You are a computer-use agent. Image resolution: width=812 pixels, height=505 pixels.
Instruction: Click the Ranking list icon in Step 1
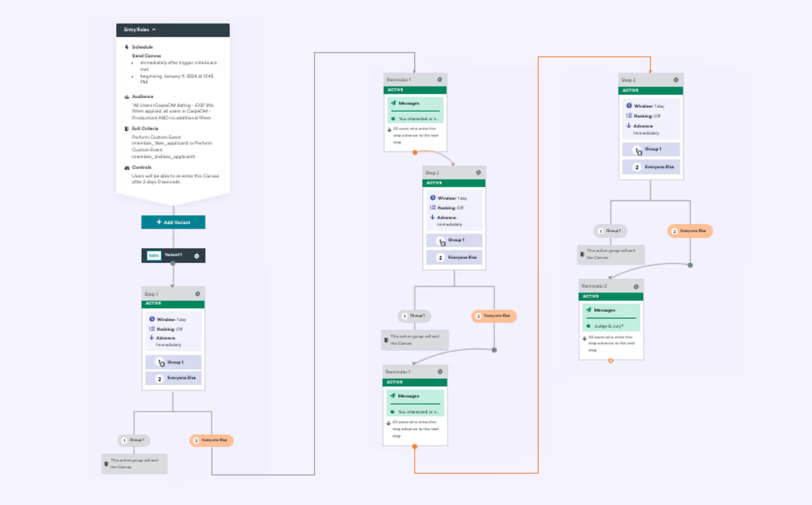(x=152, y=329)
